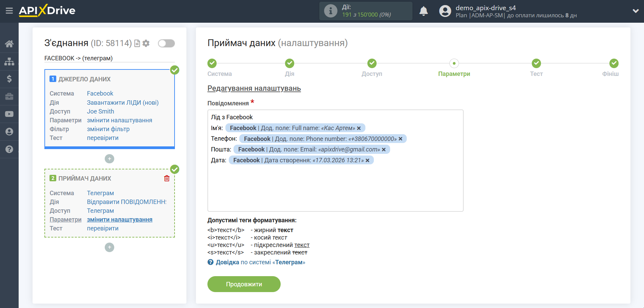Click inside the message text field
The height and width of the screenshot is (308, 644).
pos(335,190)
